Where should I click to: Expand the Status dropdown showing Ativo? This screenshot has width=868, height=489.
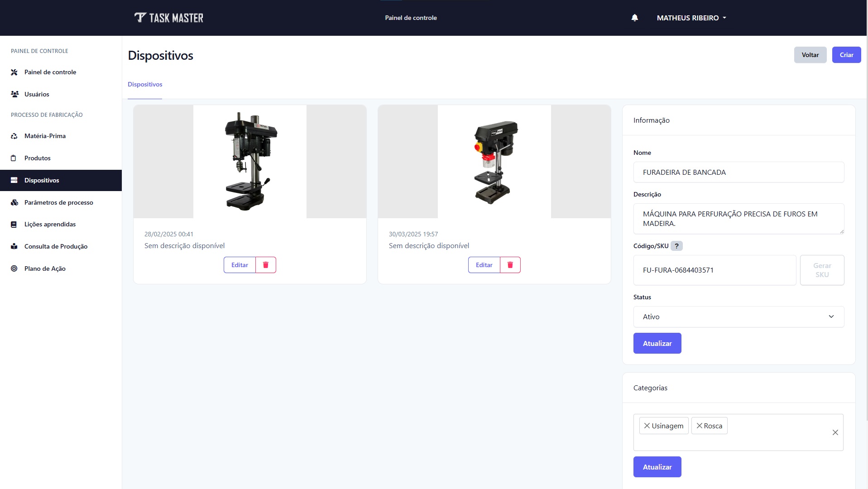point(738,316)
